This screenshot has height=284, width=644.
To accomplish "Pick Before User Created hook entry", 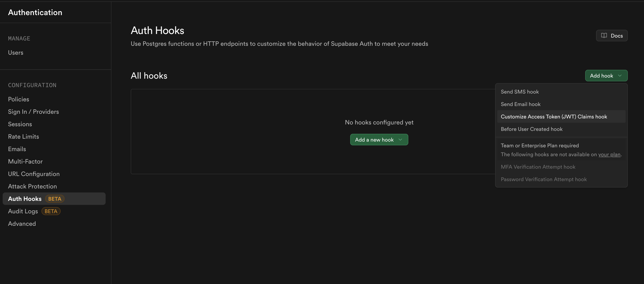I will [x=531, y=129].
